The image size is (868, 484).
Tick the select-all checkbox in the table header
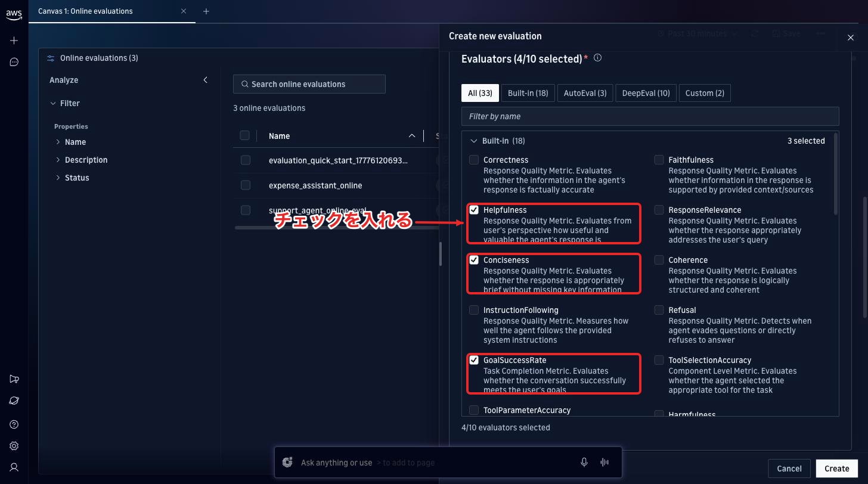(244, 135)
